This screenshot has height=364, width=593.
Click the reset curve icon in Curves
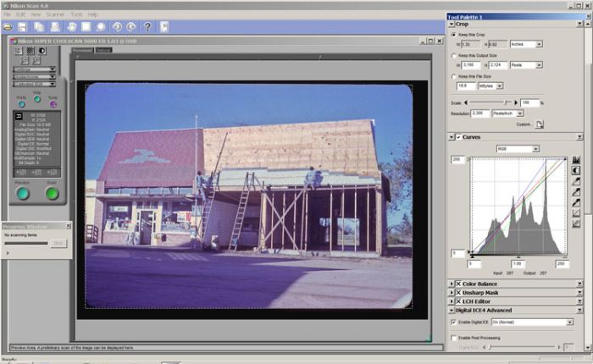pos(576,213)
